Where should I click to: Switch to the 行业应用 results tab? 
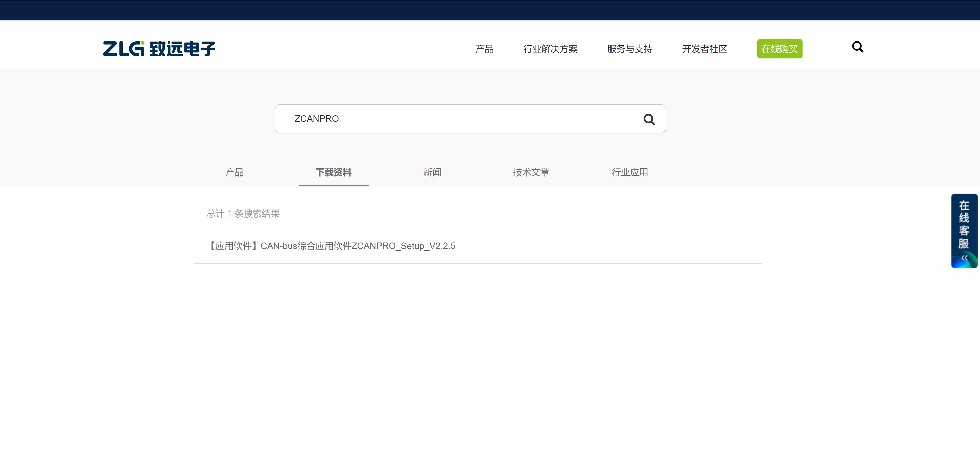pyautogui.click(x=630, y=172)
